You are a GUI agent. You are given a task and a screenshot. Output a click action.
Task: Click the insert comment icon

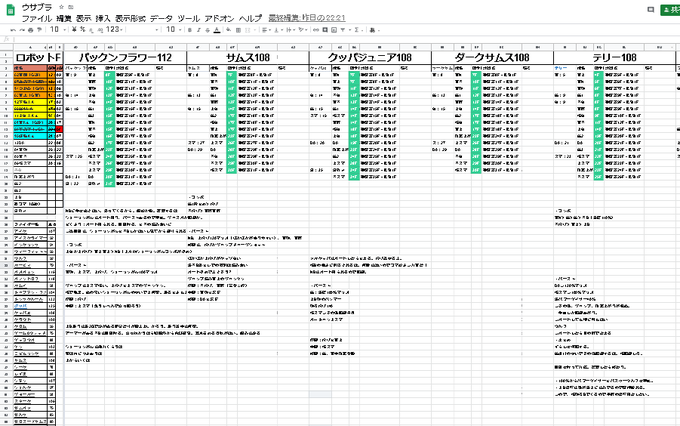click(x=325, y=30)
